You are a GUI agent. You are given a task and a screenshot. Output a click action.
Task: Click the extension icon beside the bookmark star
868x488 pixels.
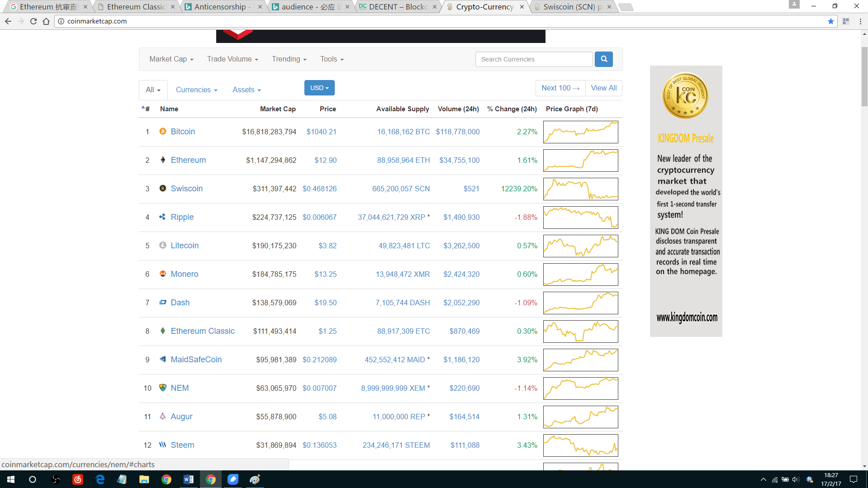846,21
